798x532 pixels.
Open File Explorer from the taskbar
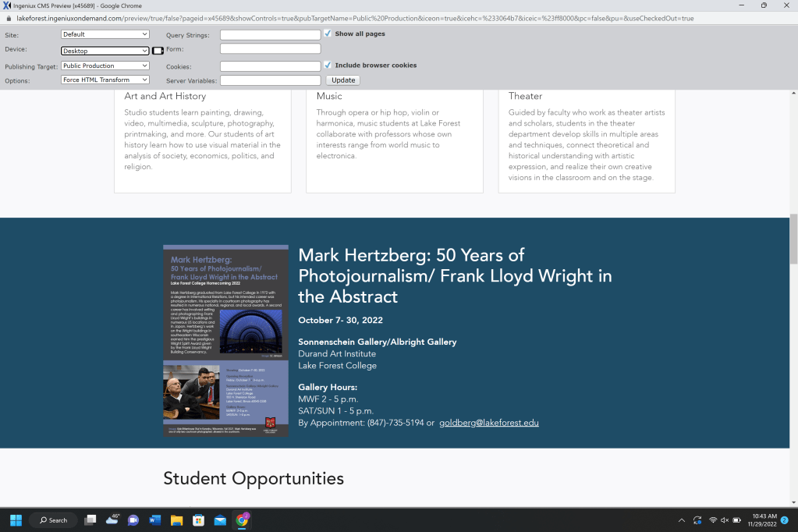[x=176, y=520]
